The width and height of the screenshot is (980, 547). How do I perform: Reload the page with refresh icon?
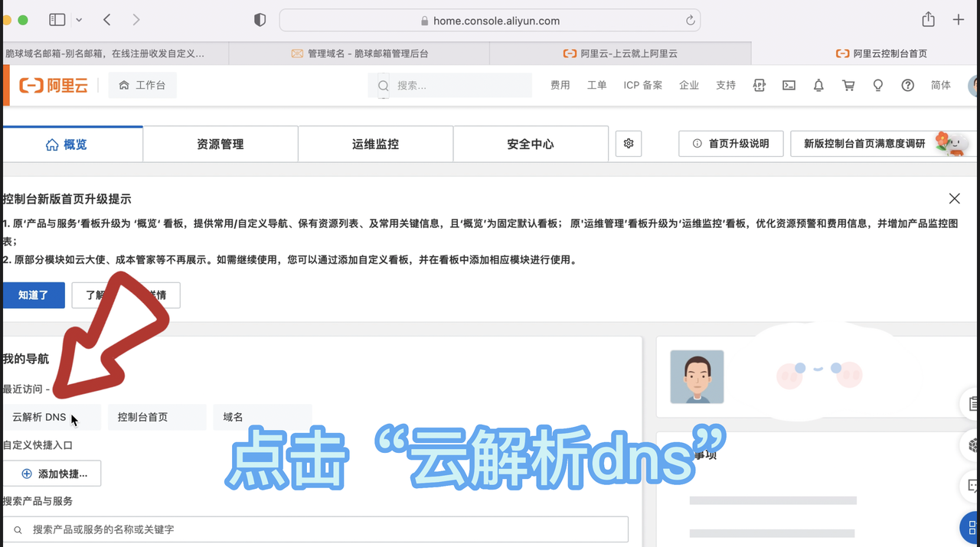click(690, 21)
